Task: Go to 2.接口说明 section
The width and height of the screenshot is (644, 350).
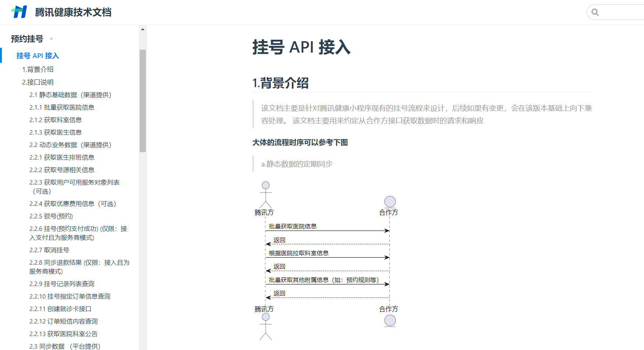Action: pyautogui.click(x=38, y=82)
